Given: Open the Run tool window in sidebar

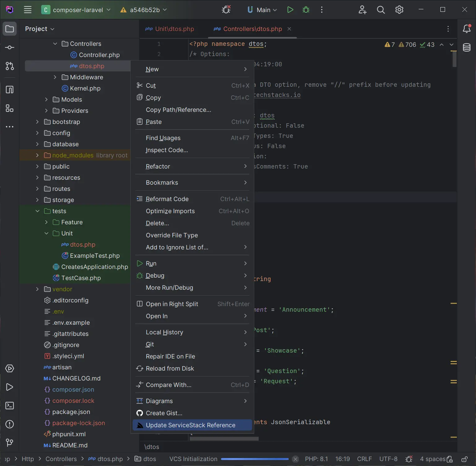Looking at the screenshot, I should tap(10, 387).
